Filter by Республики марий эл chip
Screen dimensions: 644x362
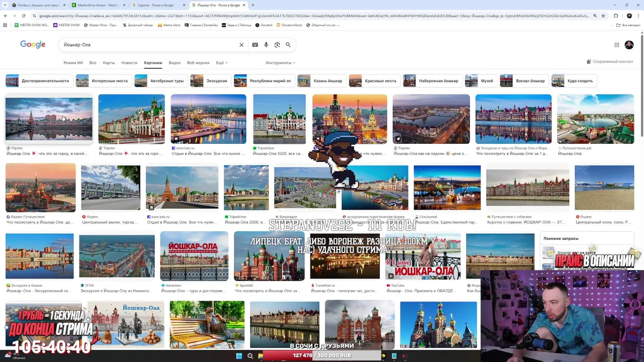pos(263,80)
